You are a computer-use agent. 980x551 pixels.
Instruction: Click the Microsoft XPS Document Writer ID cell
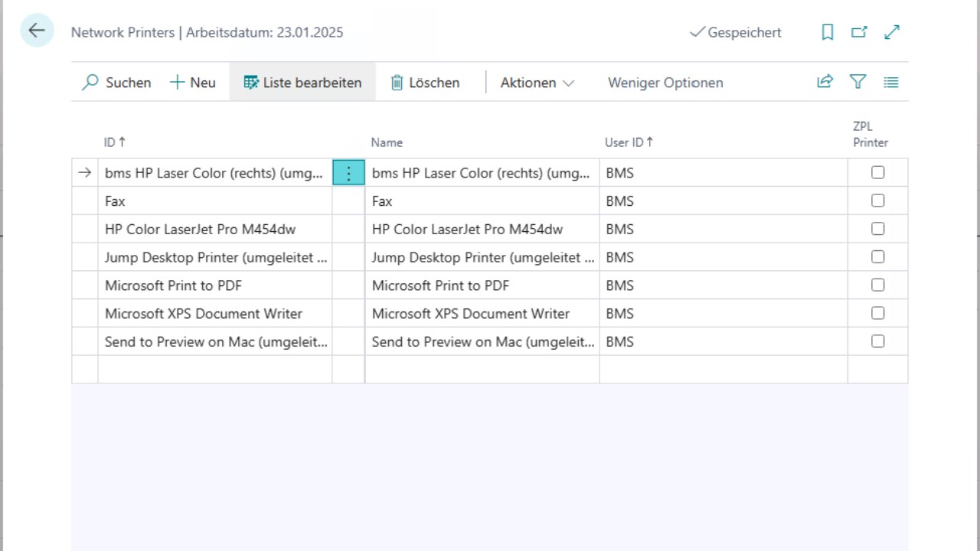coord(204,314)
